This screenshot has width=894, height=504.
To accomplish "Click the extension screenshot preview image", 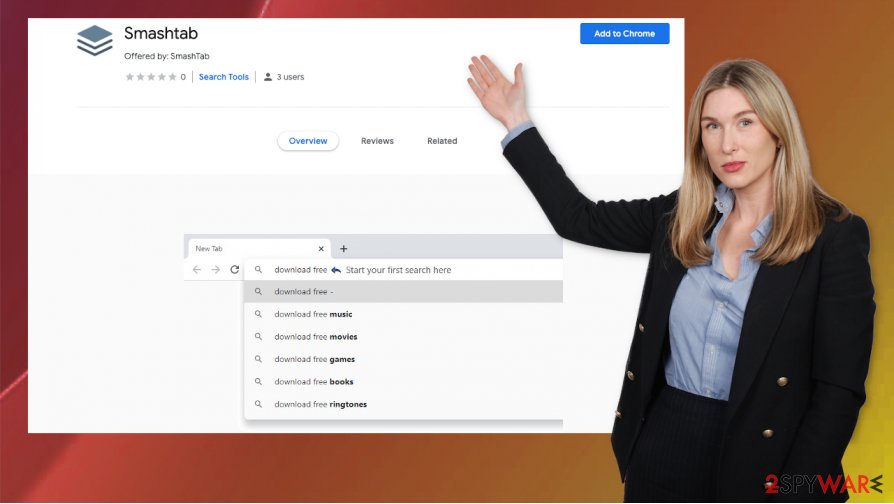I will 373,330.
